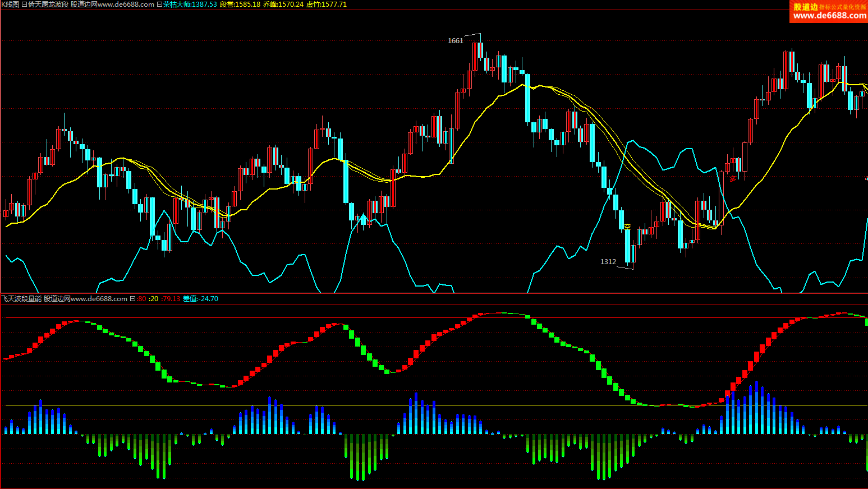The height and width of the screenshot is (489, 868).
Task: Click the 1661 peak price label
Action: pos(455,41)
